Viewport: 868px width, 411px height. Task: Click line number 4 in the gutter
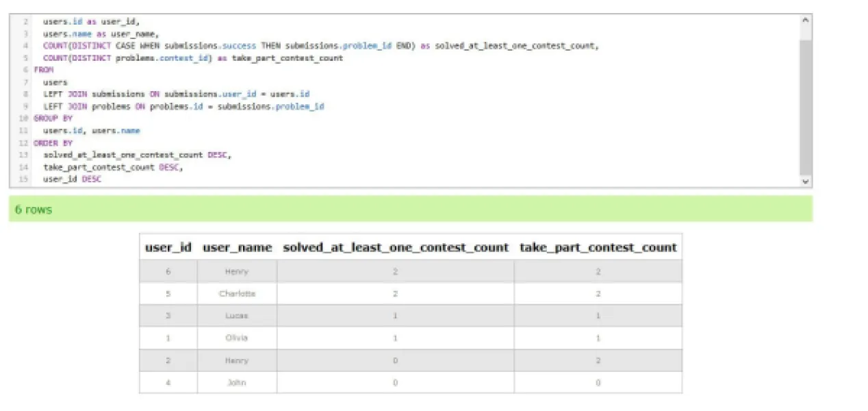[x=25, y=46]
